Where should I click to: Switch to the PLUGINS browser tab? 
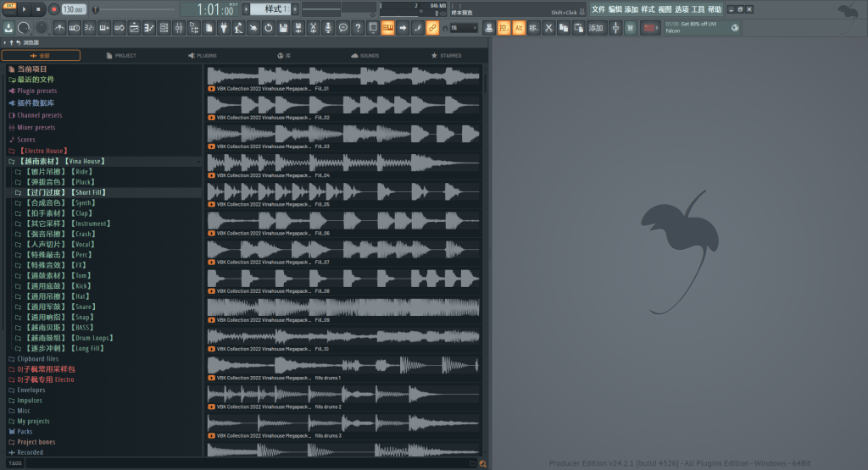point(203,55)
